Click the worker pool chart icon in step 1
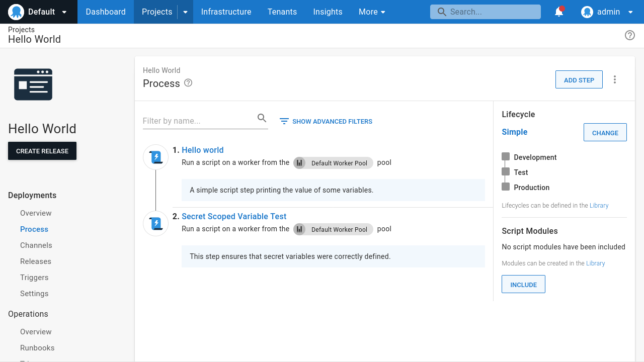This screenshot has width=644, height=362. 299,163
